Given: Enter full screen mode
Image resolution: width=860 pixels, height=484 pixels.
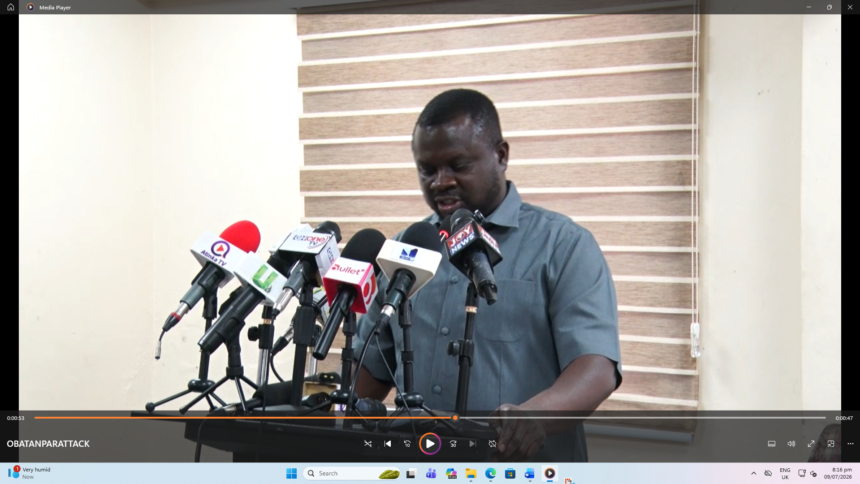Looking at the screenshot, I should [811, 443].
